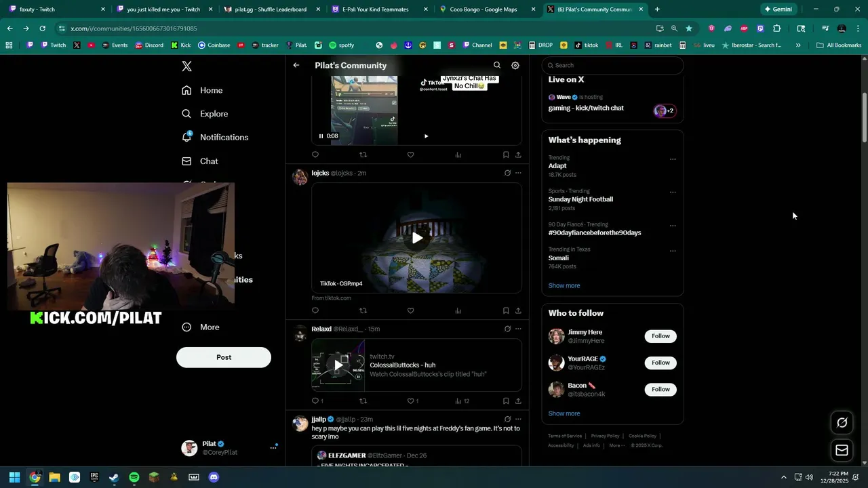Follow Bacon
The height and width of the screenshot is (488, 868).
[660, 389]
